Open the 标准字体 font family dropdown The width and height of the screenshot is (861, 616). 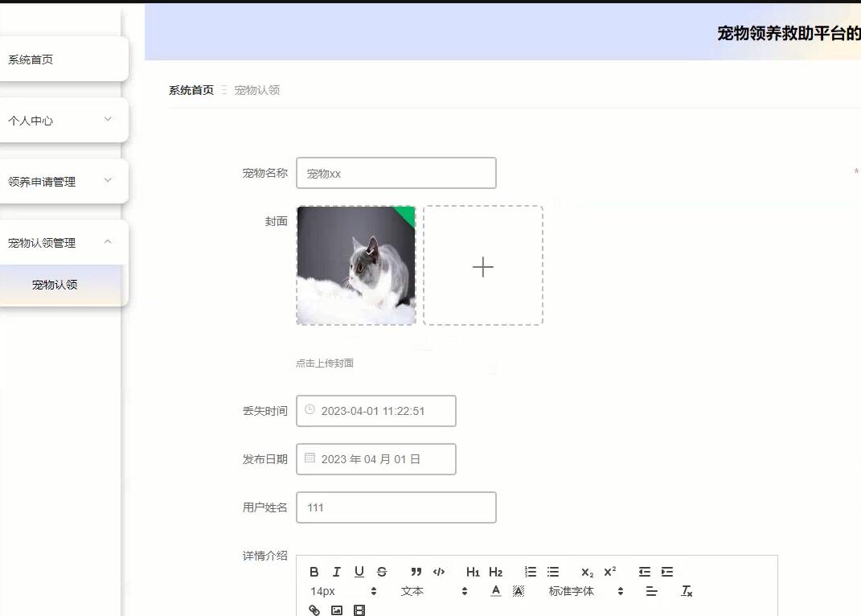coord(571,591)
